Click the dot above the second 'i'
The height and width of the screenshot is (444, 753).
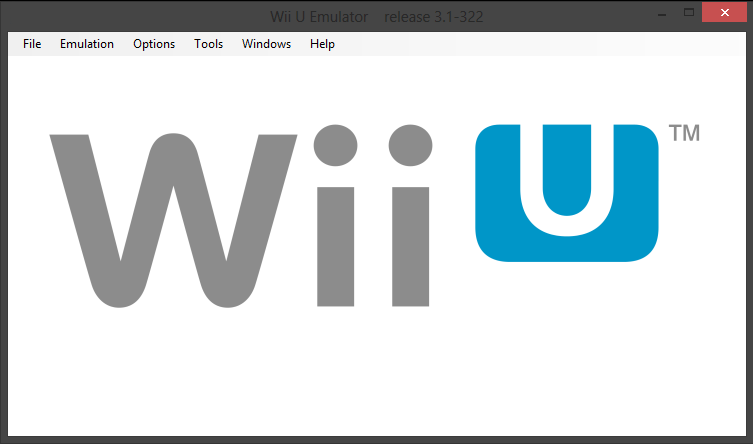[x=410, y=146]
